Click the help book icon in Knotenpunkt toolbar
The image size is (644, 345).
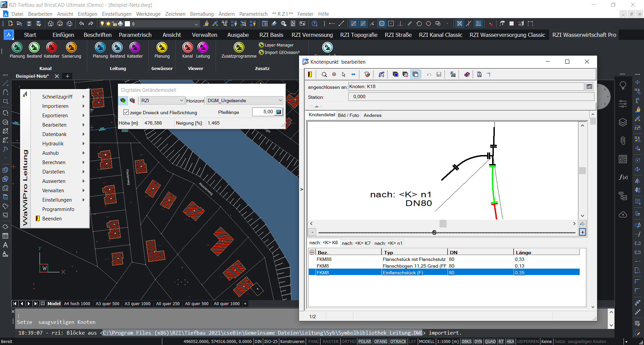(467, 74)
